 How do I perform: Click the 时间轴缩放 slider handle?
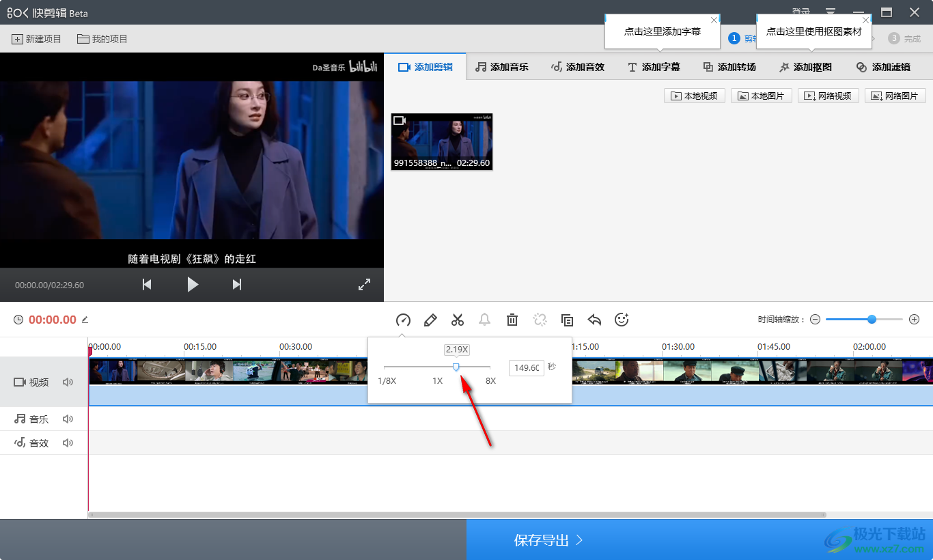[x=872, y=320]
